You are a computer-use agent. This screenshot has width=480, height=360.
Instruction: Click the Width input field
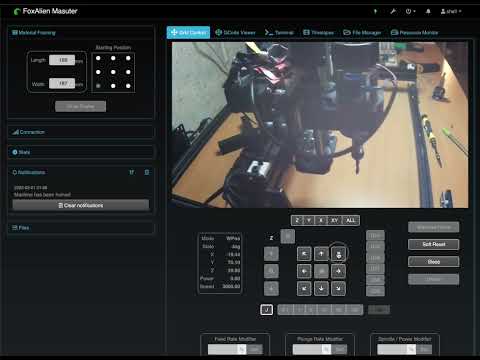point(62,83)
